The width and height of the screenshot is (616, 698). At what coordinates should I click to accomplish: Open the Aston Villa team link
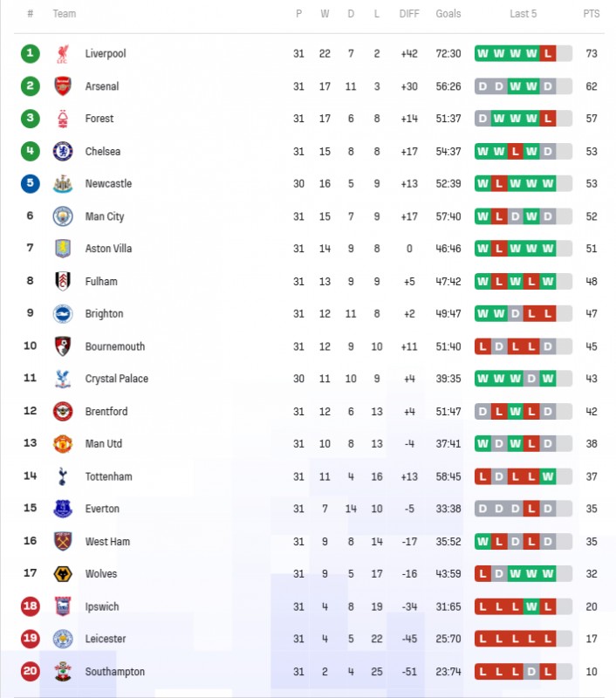tap(108, 249)
